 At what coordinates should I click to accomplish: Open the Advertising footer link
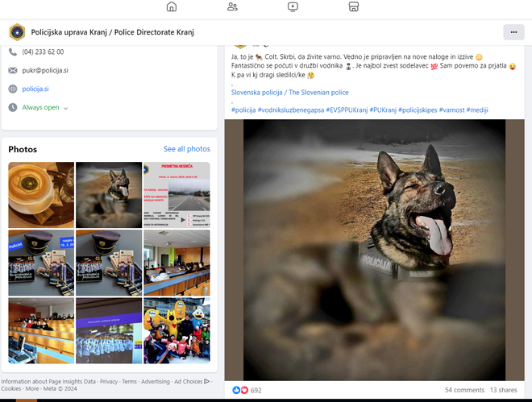(156, 381)
